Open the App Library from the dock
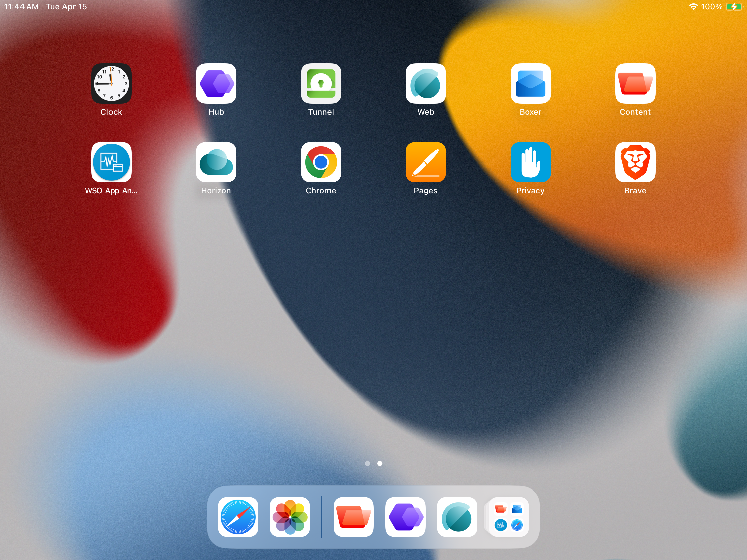 tap(508, 517)
